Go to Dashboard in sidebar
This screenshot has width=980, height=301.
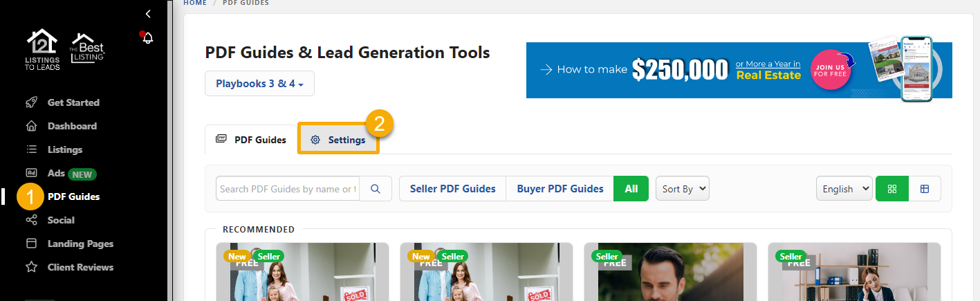point(72,126)
